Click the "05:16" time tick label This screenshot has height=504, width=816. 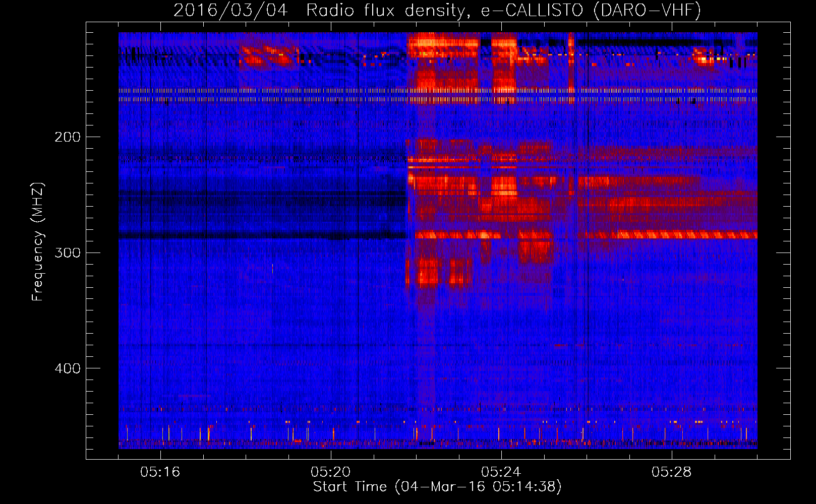pos(160,472)
